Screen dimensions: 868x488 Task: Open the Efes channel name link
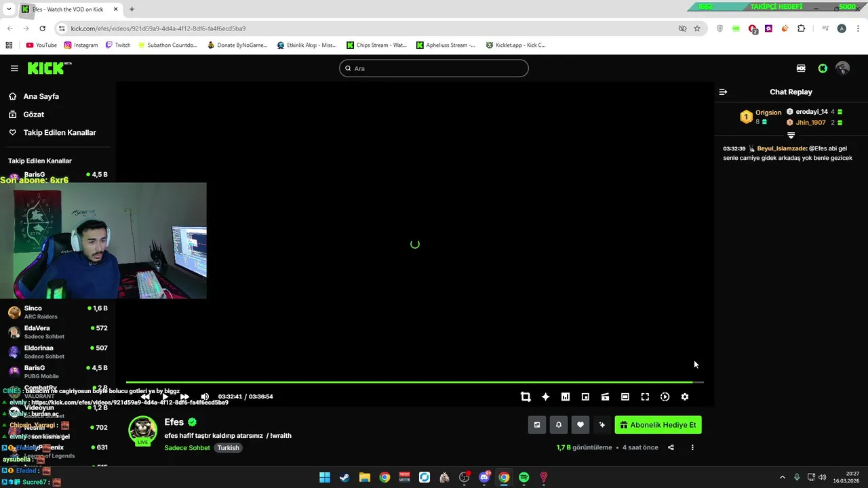pyautogui.click(x=174, y=422)
